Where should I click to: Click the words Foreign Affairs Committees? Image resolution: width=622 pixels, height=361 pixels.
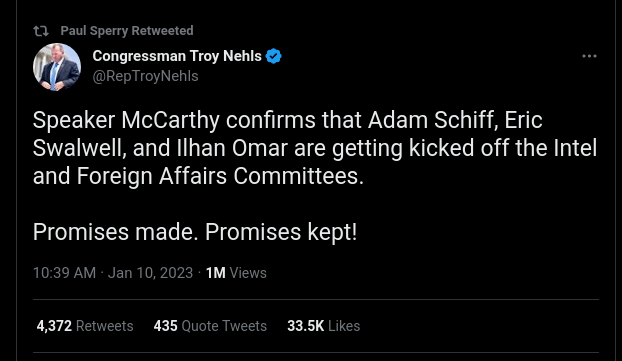(220, 176)
